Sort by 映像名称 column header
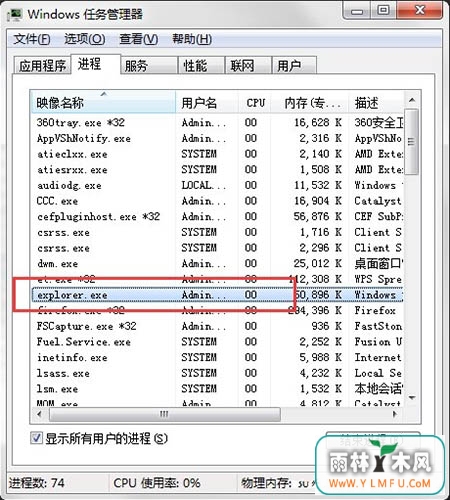This screenshot has width=450, height=500. click(x=103, y=102)
